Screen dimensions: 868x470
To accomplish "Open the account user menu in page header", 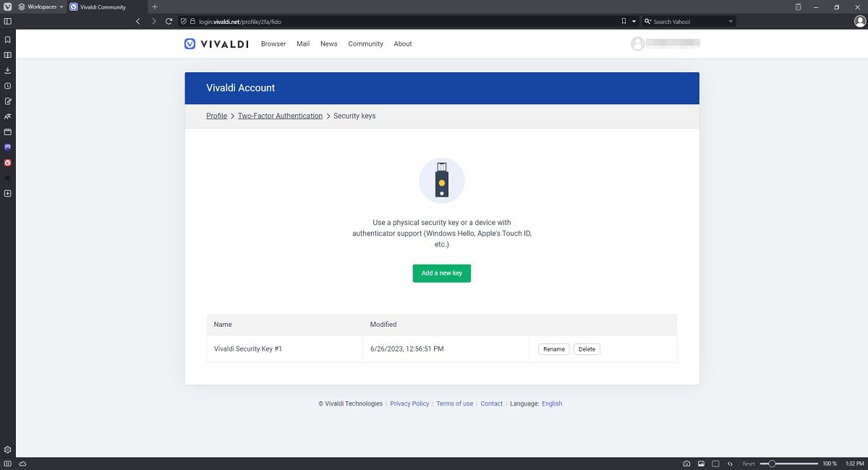I will 665,44.
